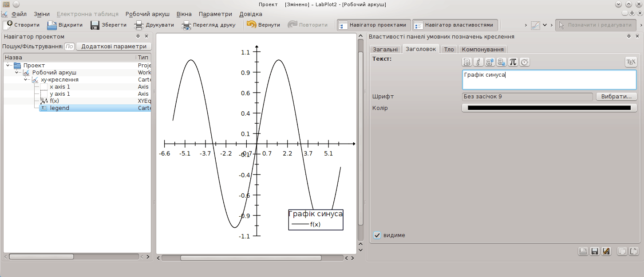Image resolution: width=644 pixels, height=277 pixels.
Task: Collapse the 'Проект' tree node
Action: pyautogui.click(x=8, y=66)
